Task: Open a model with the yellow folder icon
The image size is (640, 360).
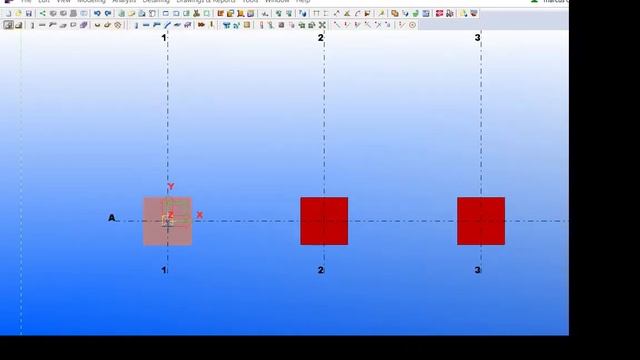Action: 18,13
